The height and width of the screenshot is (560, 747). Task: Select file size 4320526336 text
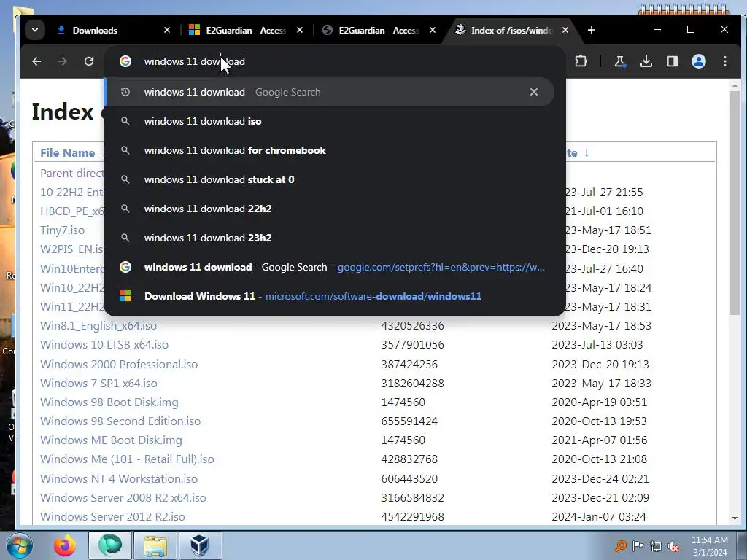(412, 326)
